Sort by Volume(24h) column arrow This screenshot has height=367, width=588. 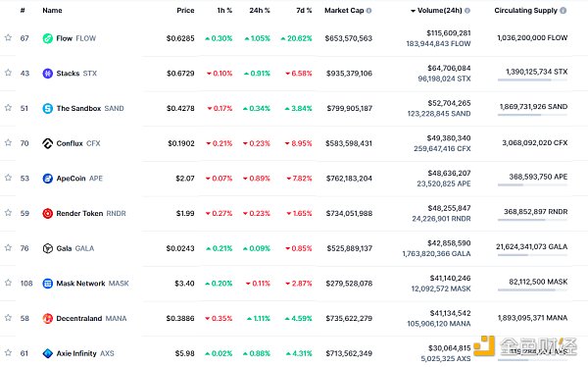tap(413, 11)
